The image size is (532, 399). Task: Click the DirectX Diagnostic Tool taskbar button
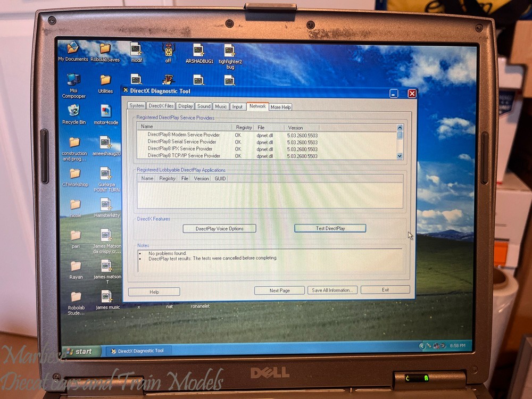138,351
